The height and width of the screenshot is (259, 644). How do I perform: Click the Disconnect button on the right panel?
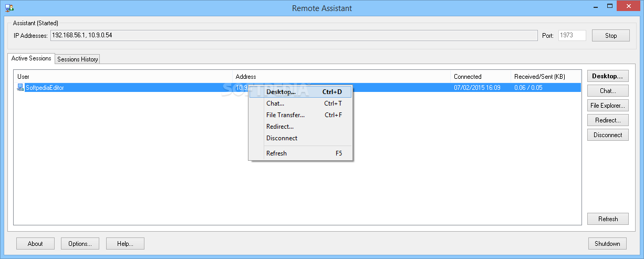(x=608, y=135)
